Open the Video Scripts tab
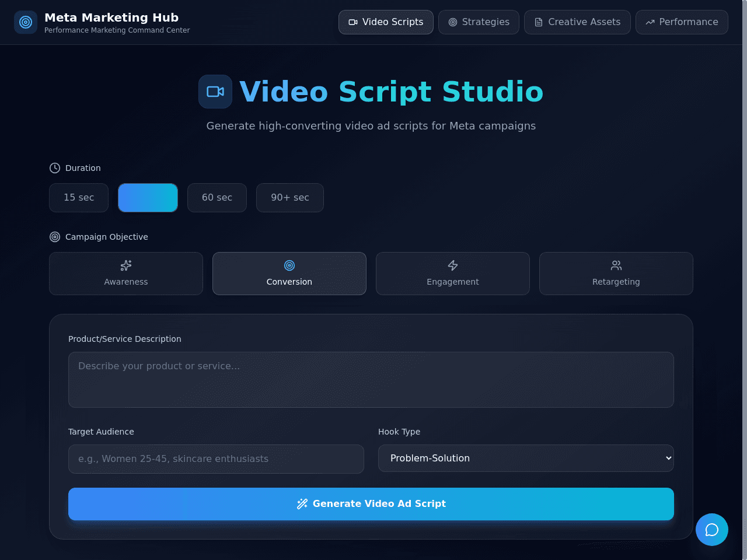Viewport: 747px width, 560px height. pos(386,22)
